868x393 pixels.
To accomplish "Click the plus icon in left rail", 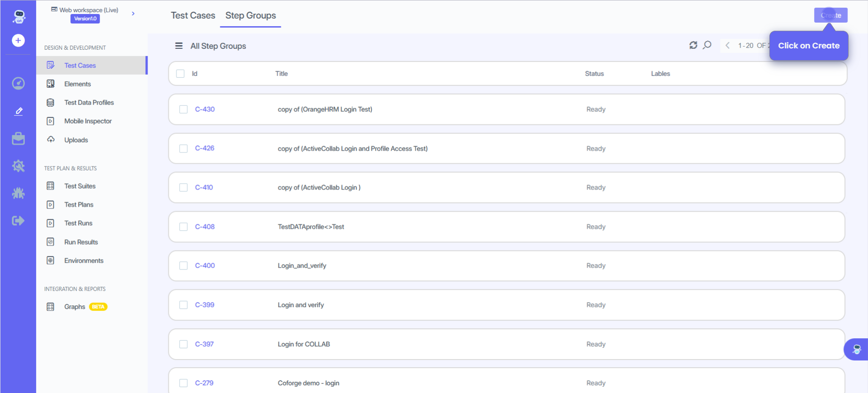I will (18, 41).
